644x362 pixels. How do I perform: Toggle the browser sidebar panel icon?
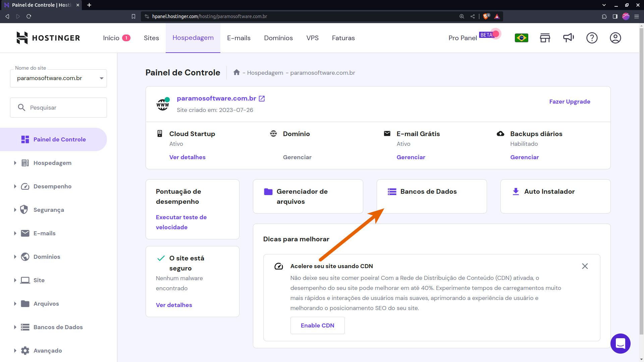click(615, 16)
